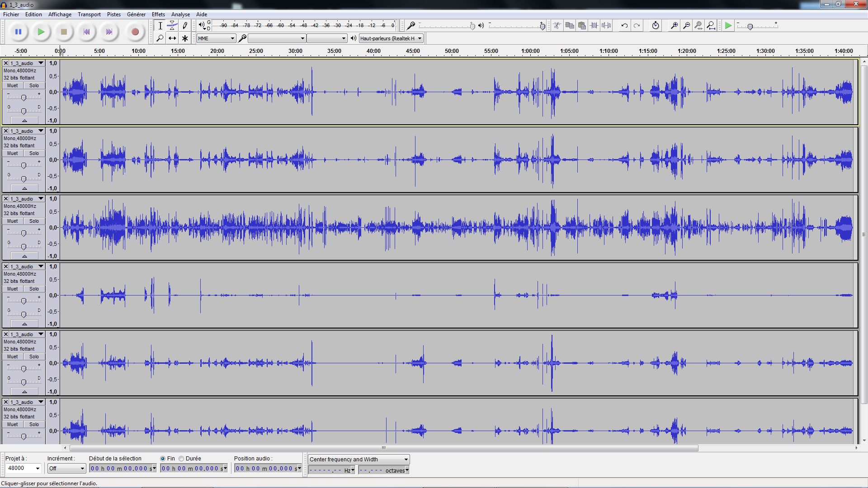
Task: Open the octaves format dropdown
Action: [x=407, y=470]
